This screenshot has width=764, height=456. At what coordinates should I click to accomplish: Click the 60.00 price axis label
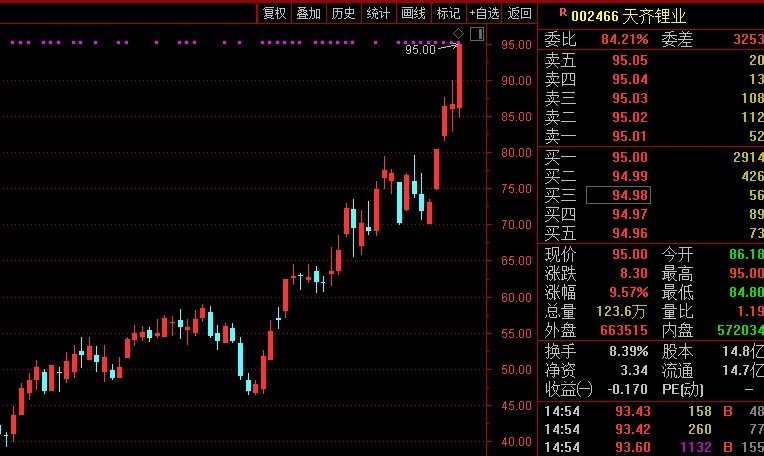click(516, 297)
